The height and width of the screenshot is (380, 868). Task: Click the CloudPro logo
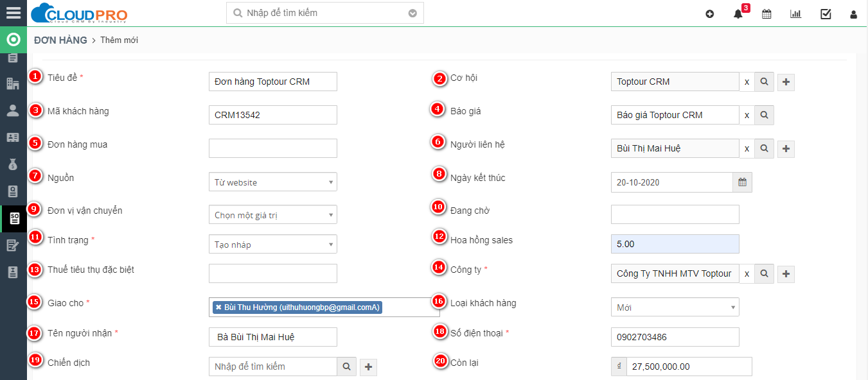[79, 13]
